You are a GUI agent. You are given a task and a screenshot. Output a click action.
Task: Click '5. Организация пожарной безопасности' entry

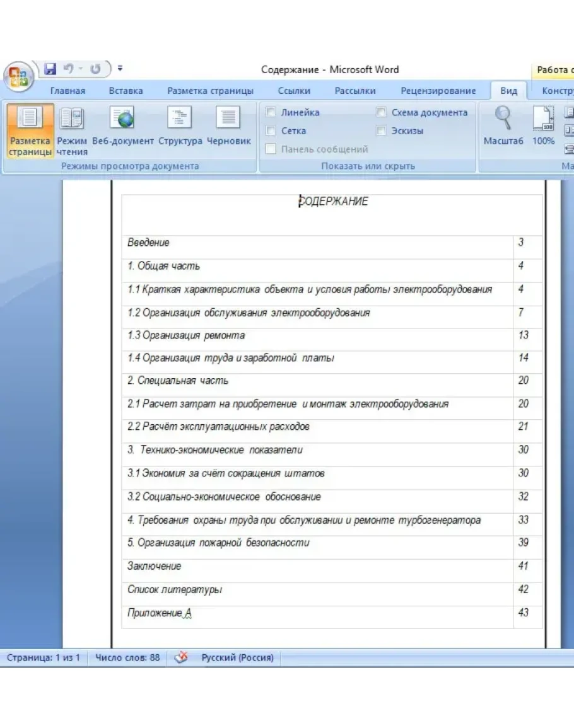coord(218,543)
